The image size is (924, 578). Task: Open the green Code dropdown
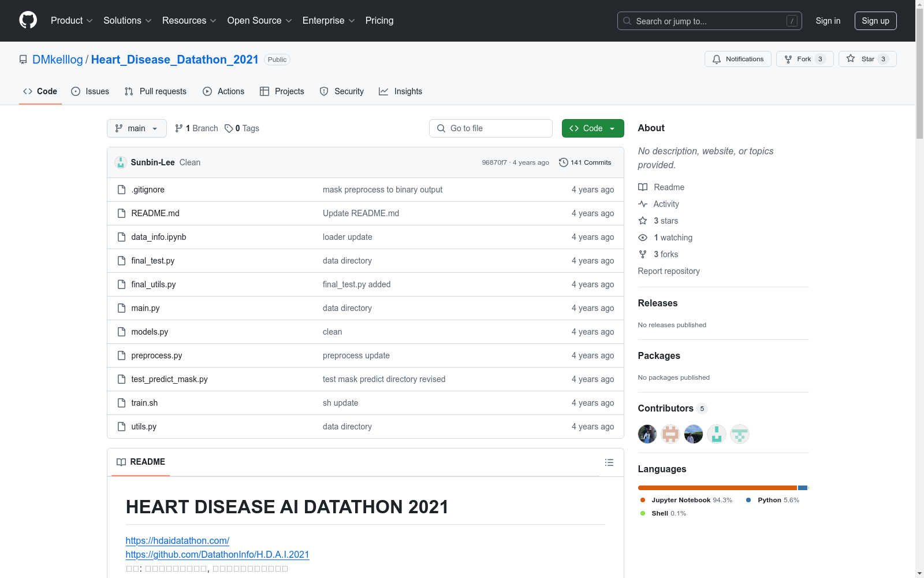[593, 128]
